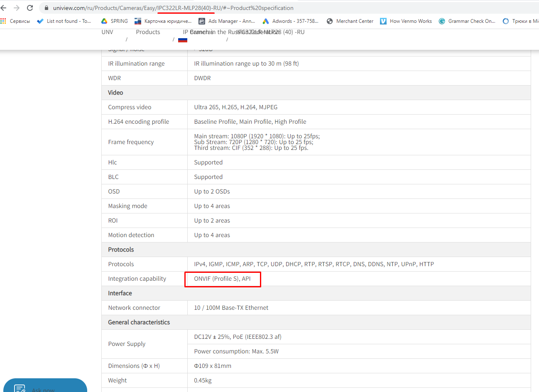Open the SPRING Google Drive bookmark
Image resolution: width=539 pixels, height=392 pixels.
(115, 21)
